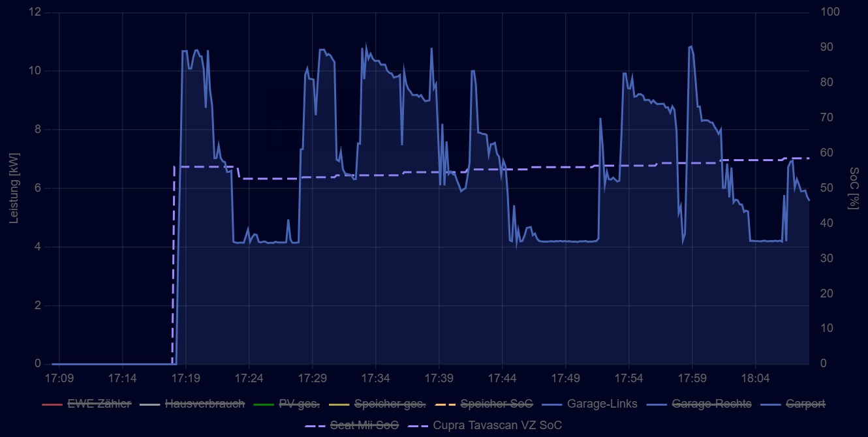Click the 17:54 time axis label
This screenshot has width=868, height=437.
coord(628,378)
